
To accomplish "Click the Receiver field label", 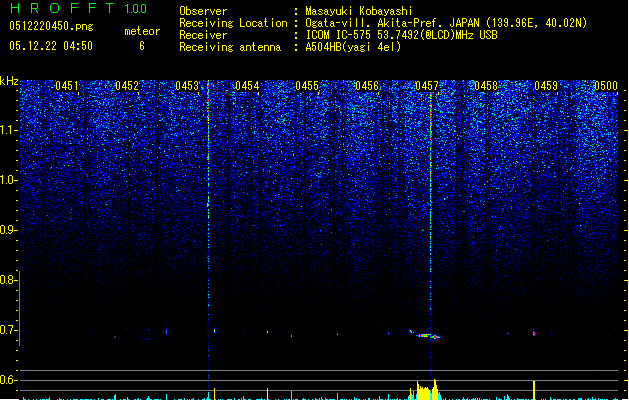I will [x=203, y=35].
